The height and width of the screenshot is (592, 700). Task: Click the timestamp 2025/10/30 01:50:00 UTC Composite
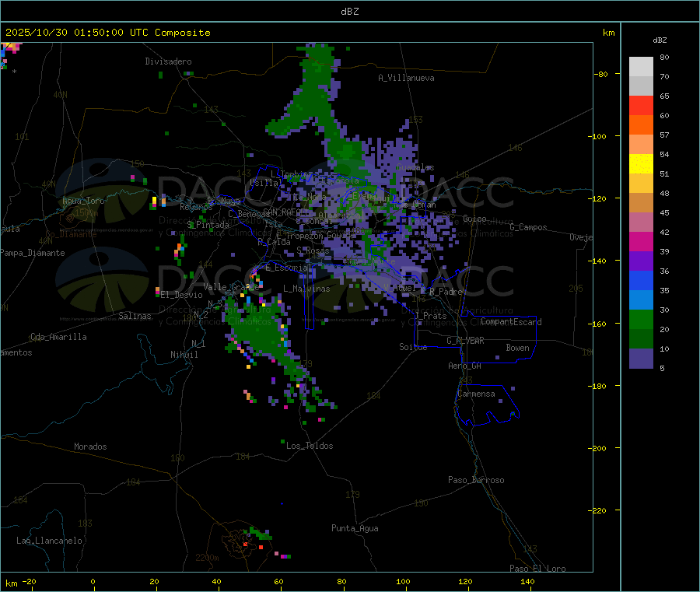click(x=107, y=33)
